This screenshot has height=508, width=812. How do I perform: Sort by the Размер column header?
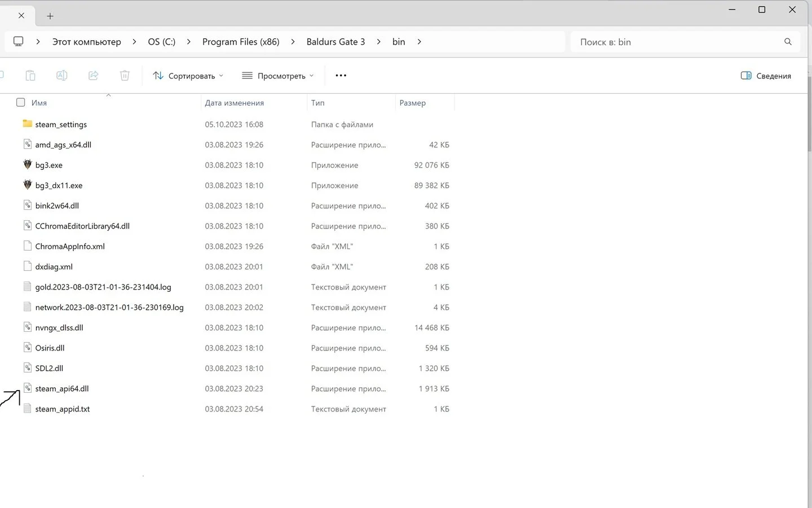[424, 103]
